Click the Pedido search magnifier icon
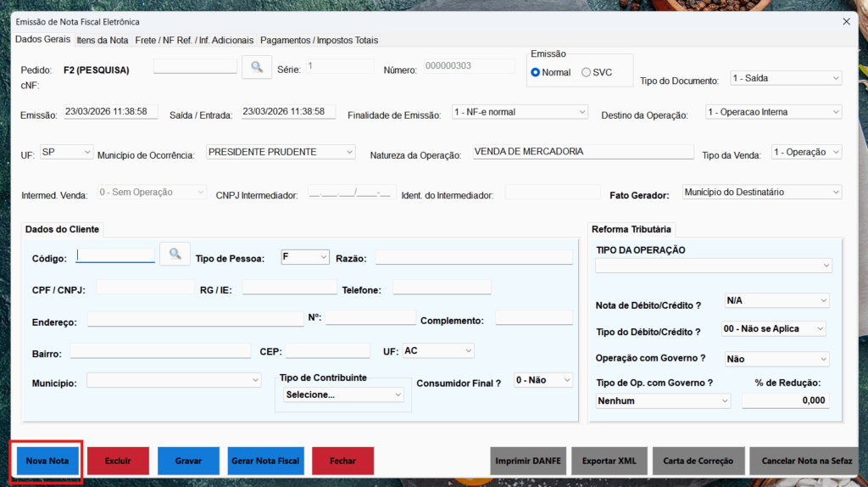The image size is (868, 487). (x=257, y=67)
